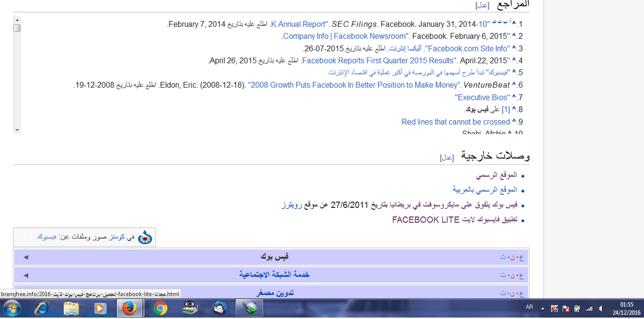The height and width of the screenshot is (319, 644).
Task: Switch to the Firefox taskbar button
Action: click(x=129, y=309)
